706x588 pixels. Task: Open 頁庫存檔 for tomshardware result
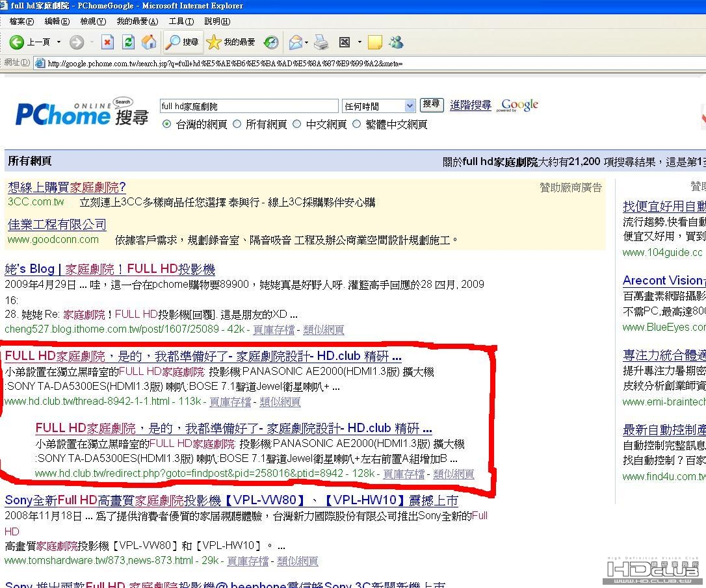tap(248, 561)
